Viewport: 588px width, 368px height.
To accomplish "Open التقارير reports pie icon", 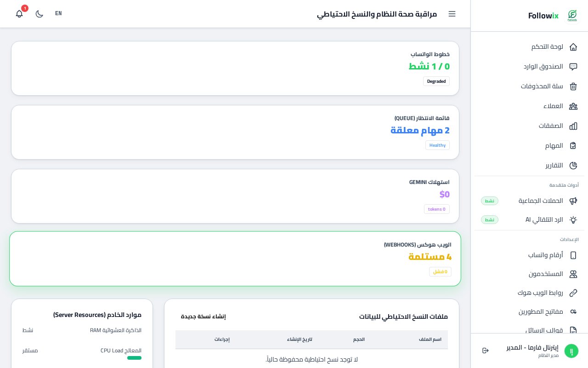I will [573, 166].
